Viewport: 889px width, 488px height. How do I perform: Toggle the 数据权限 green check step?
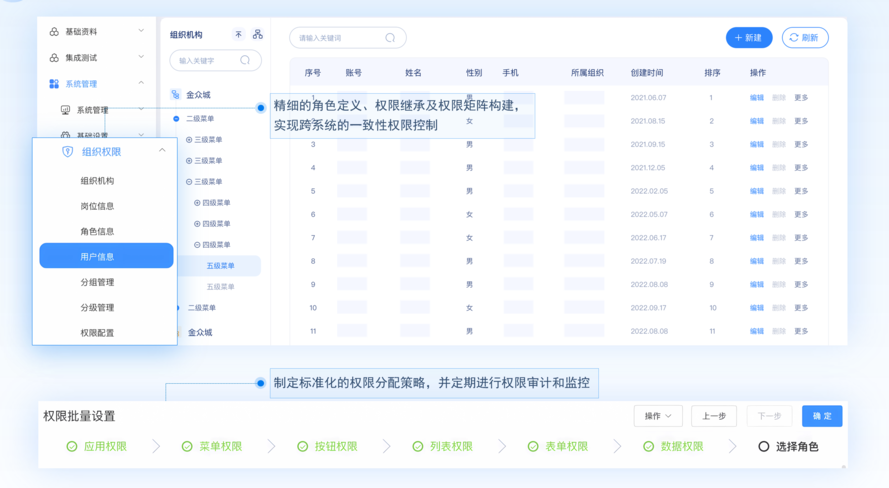pyautogui.click(x=648, y=447)
